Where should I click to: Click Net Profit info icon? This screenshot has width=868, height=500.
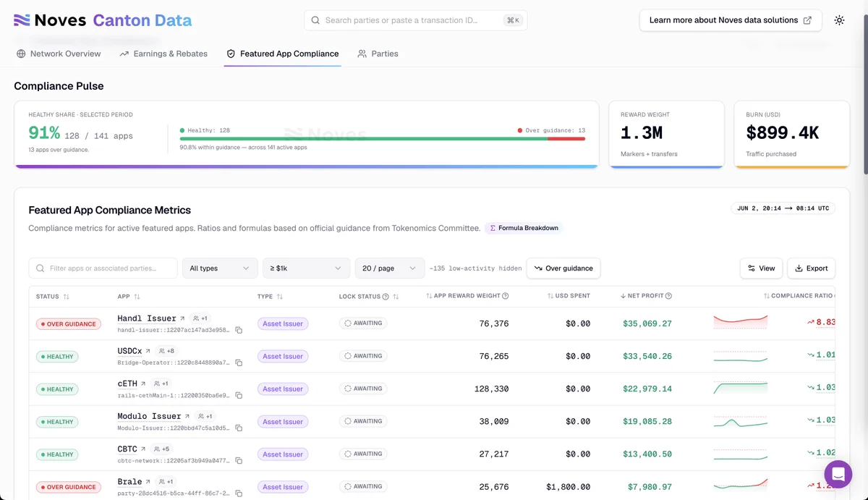click(x=668, y=296)
